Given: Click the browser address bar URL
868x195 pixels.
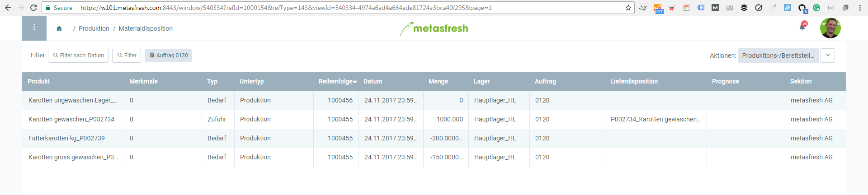Looking at the screenshot, I should click(x=286, y=8).
